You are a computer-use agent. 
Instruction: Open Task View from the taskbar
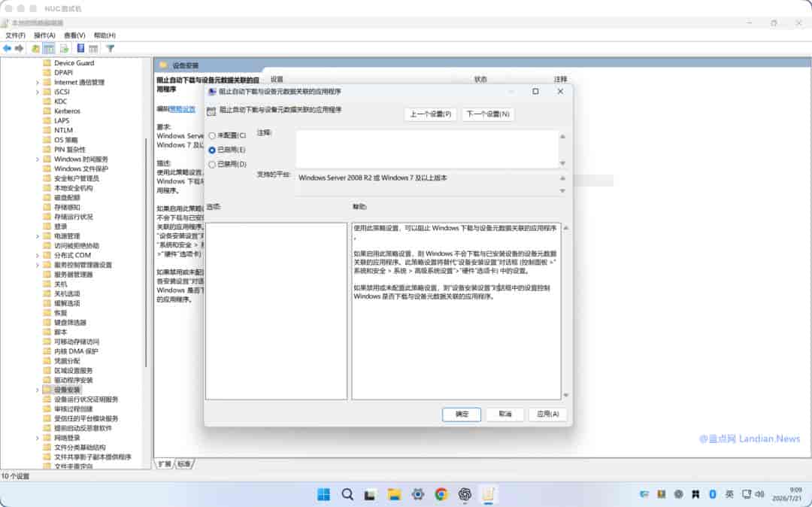coord(370,494)
